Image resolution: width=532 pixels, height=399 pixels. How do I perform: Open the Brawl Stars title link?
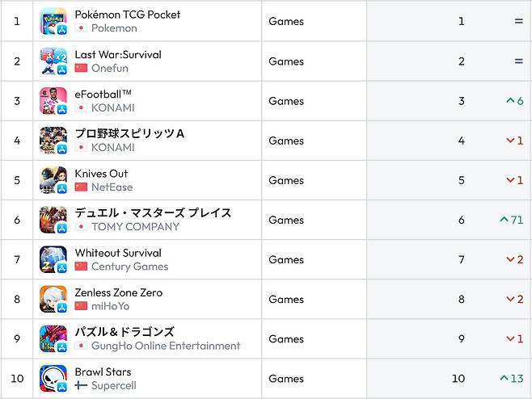point(103,372)
